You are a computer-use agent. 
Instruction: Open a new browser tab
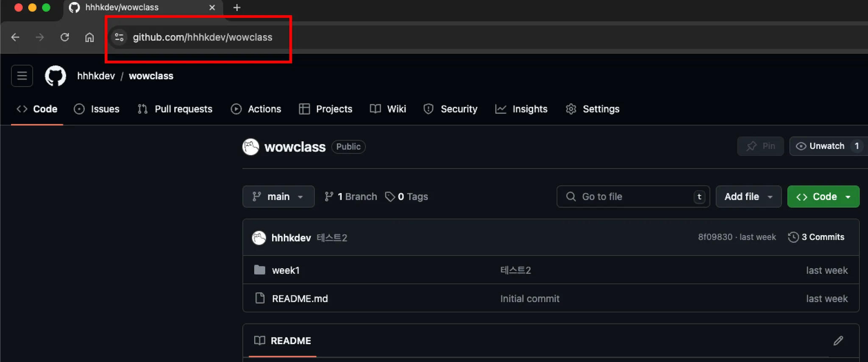(237, 8)
